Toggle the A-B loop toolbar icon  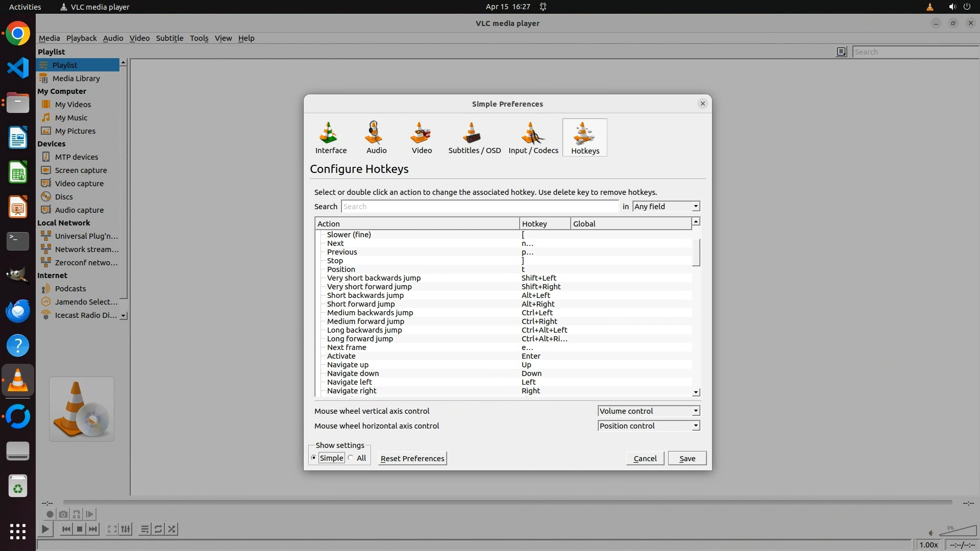77,514
